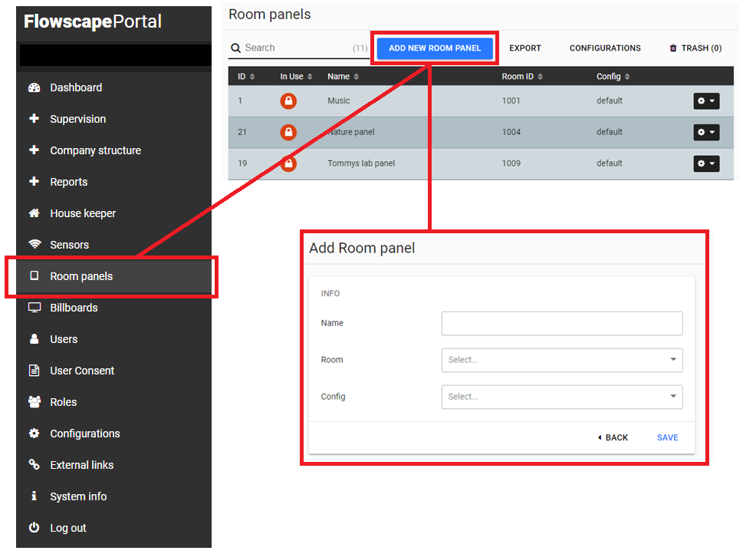756x554 pixels.
Task: Navigate to Users page
Action: pos(64,339)
